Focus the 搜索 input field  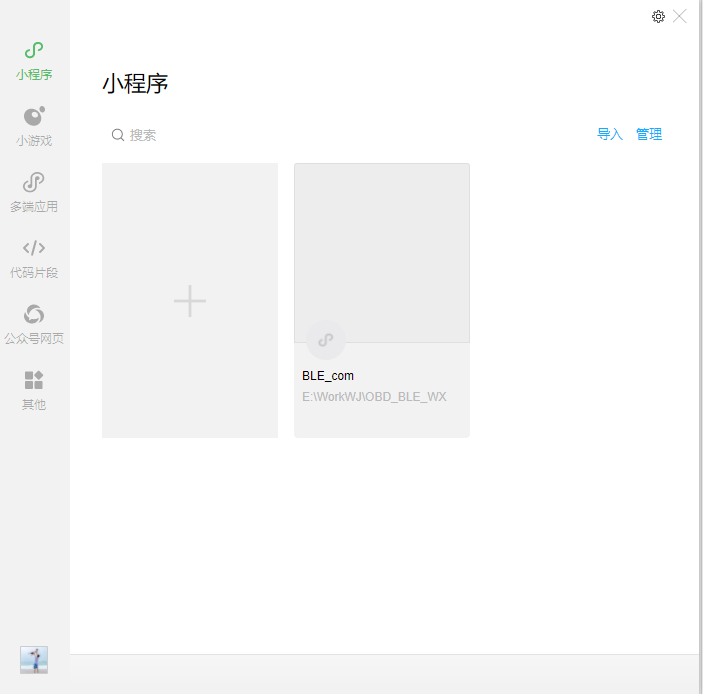300,135
